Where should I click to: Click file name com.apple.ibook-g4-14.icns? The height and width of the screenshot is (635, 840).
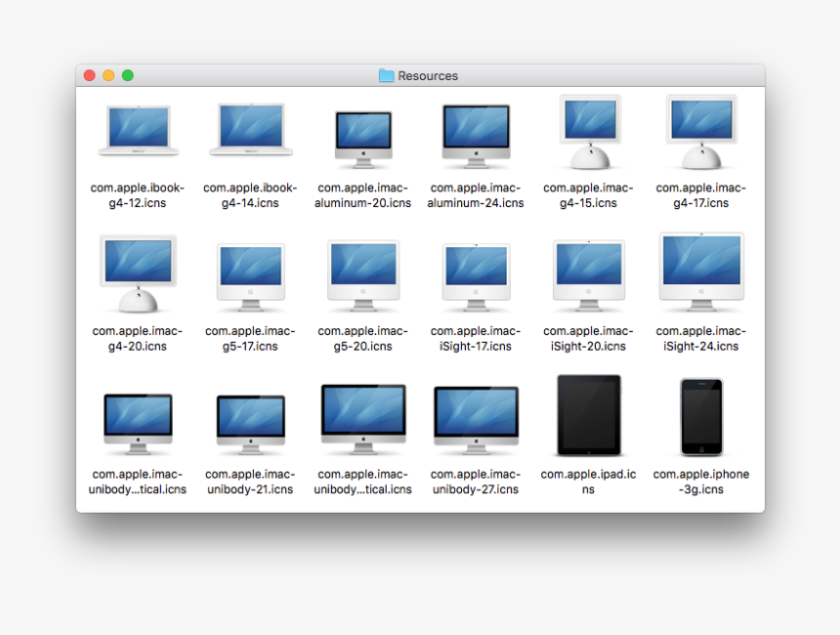point(250,195)
